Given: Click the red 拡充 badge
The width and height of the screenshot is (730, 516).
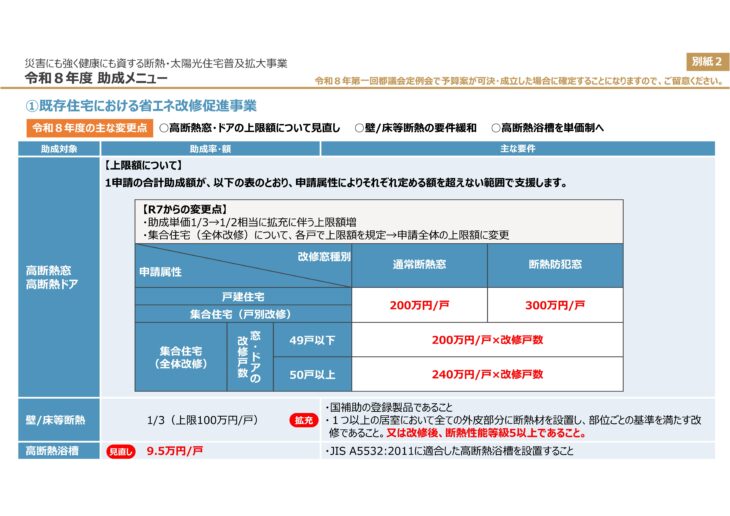Looking at the screenshot, I should point(303,421).
